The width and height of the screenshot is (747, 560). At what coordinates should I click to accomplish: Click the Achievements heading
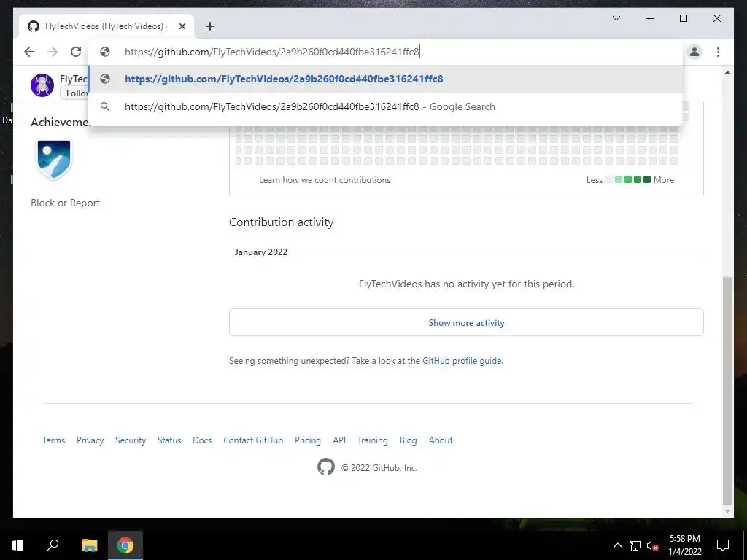pos(60,122)
